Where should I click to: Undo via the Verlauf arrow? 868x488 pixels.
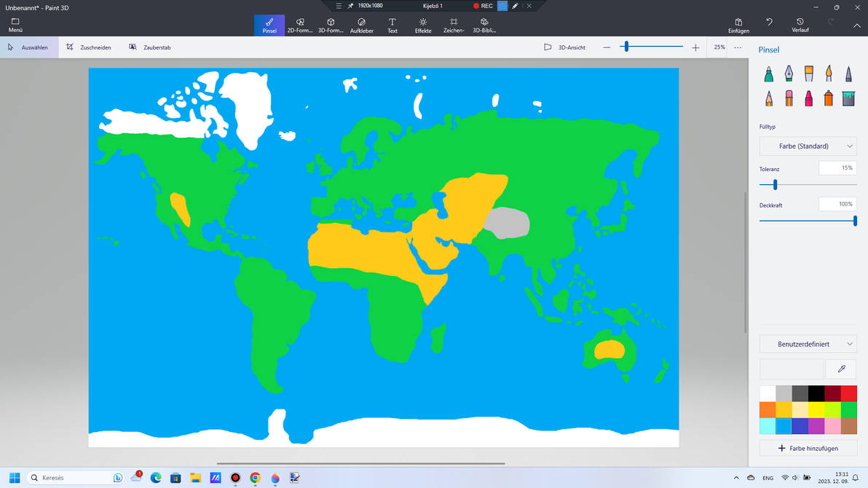point(769,23)
